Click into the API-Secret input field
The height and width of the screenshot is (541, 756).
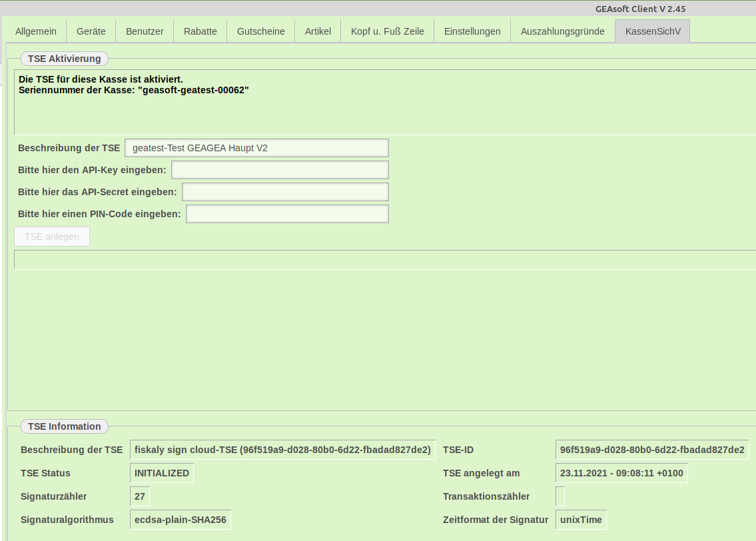pyautogui.click(x=285, y=192)
